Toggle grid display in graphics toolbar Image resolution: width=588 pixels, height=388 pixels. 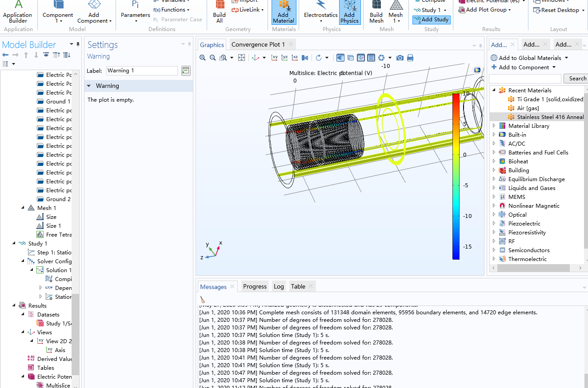coord(371,58)
